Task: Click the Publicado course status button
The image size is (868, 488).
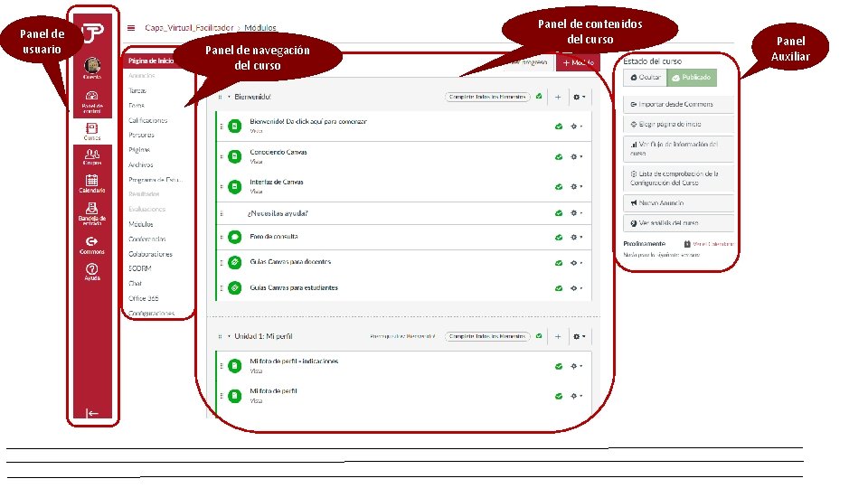Action: (692, 78)
